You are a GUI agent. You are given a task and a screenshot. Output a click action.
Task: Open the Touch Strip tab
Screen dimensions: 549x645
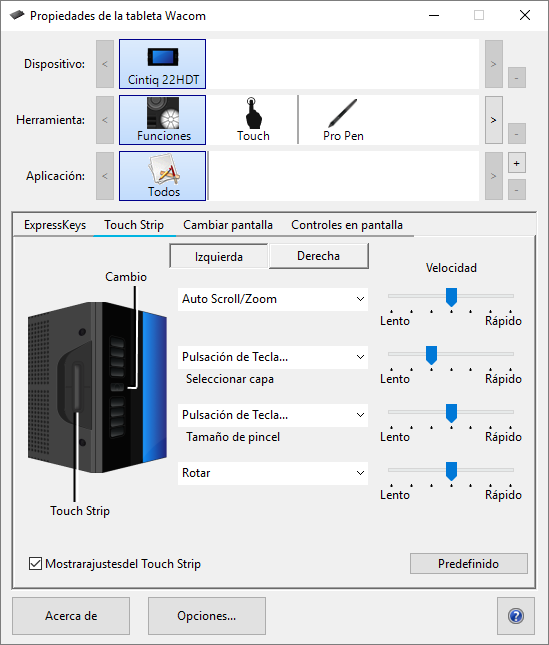(x=134, y=225)
